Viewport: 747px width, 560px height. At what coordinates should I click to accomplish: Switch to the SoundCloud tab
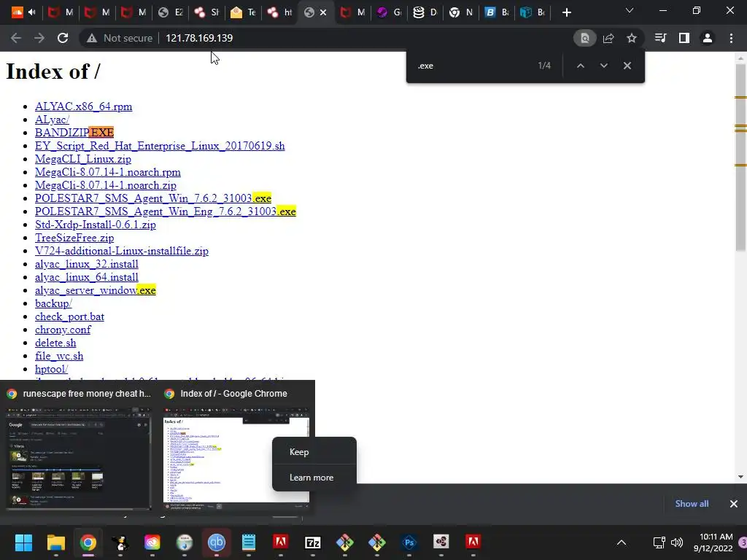pos(24,12)
